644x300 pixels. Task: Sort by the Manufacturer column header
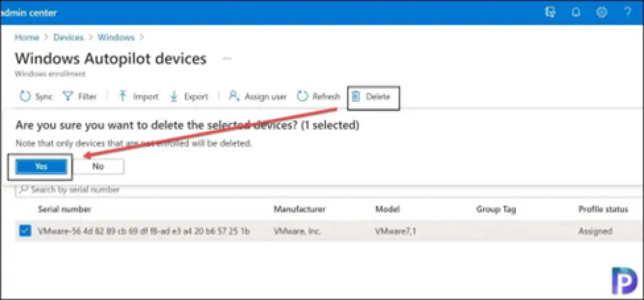tap(300, 209)
